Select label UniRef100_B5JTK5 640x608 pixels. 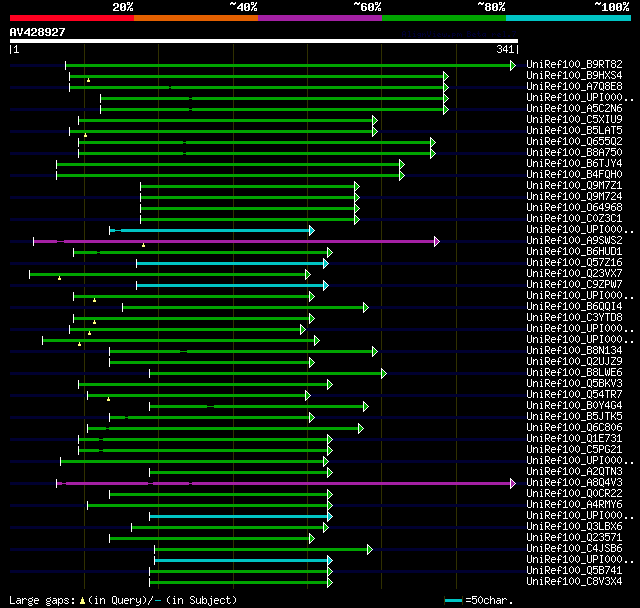[574, 417]
